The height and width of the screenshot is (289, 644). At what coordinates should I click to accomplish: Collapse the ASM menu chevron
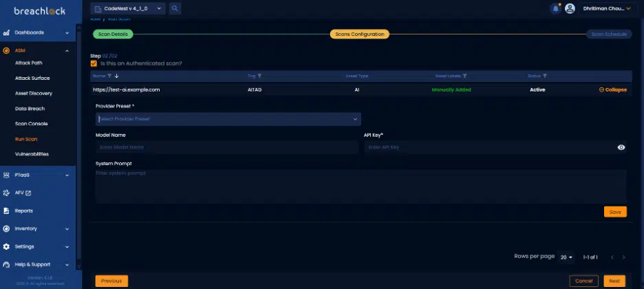67,51
